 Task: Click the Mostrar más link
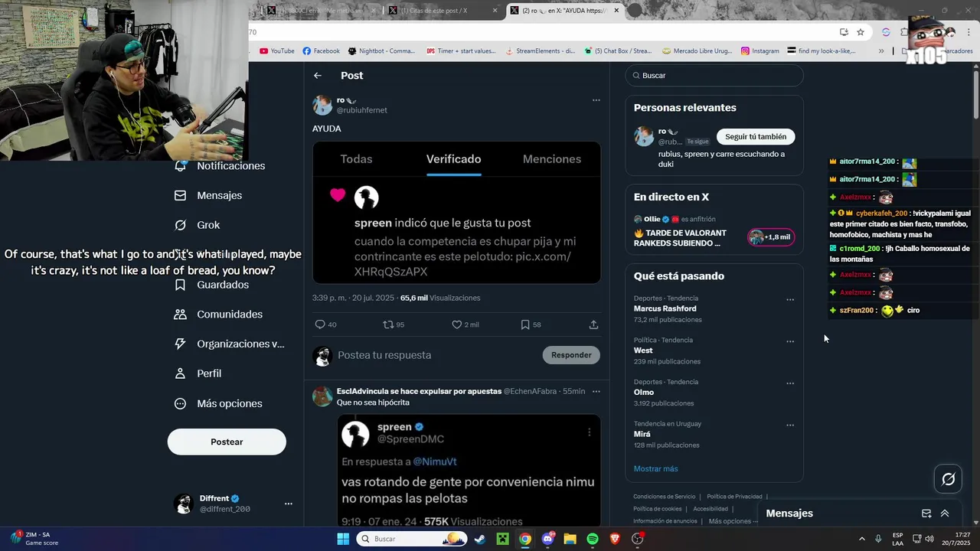(655, 468)
